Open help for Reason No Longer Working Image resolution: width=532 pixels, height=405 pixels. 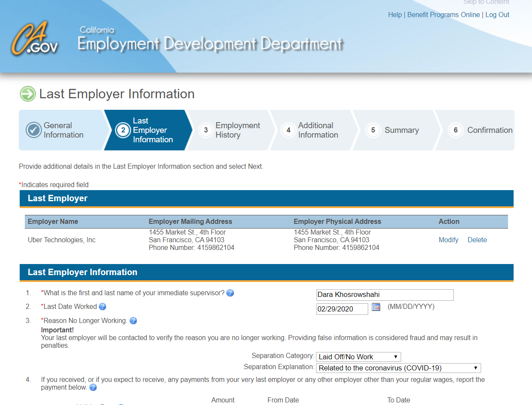(133, 321)
